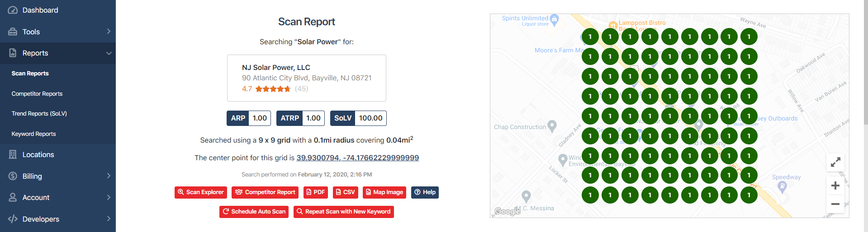Go to Keyword Reports
The image size is (868, 232).
(34, 134)
